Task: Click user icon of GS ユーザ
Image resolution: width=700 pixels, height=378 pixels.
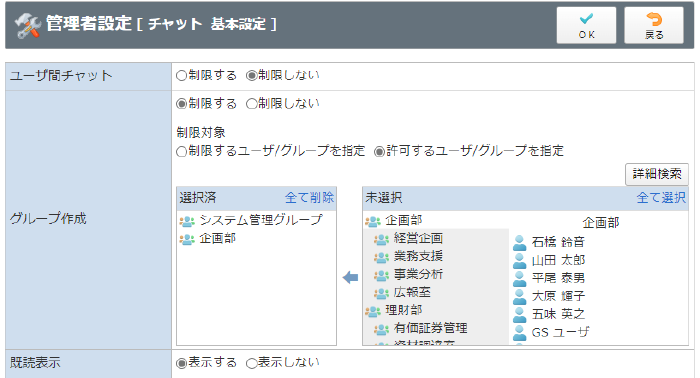Action: click(x=520, y=332)
